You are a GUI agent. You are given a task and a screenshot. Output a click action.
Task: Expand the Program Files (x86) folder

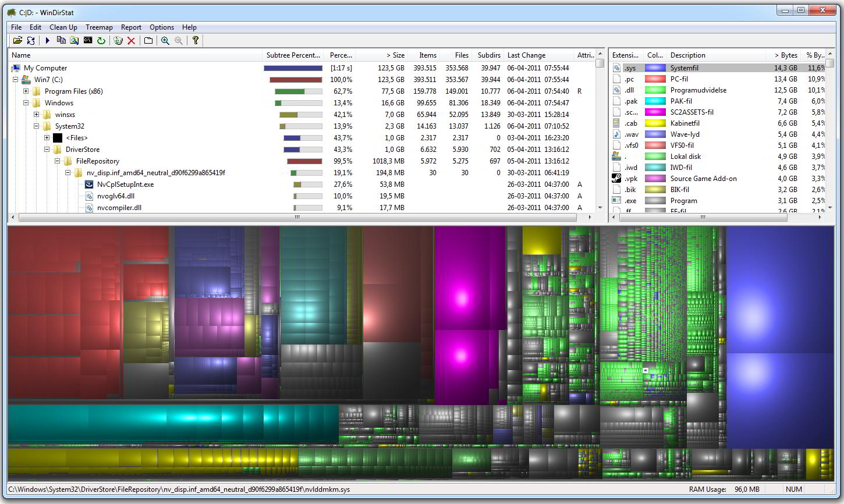(26, 91)
